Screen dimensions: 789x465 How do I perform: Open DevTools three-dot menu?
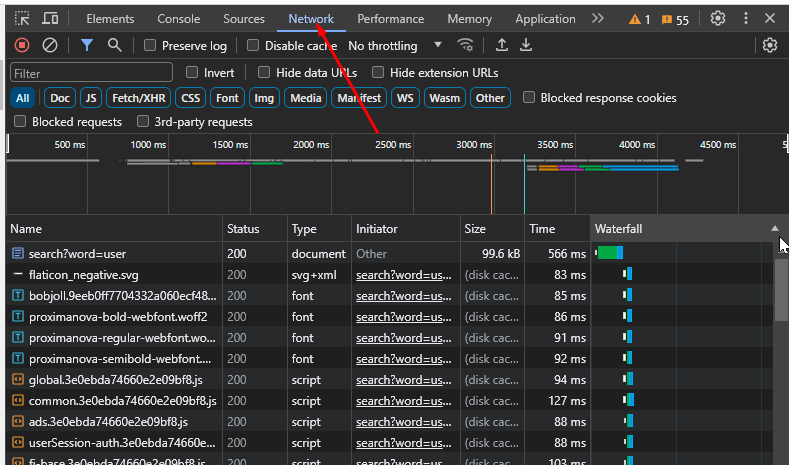coord(746,19)
